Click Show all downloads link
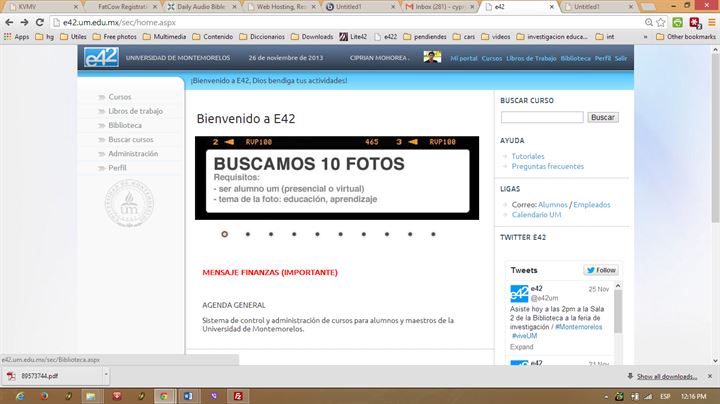The image size is (720, 404). [x=667, y=376]
